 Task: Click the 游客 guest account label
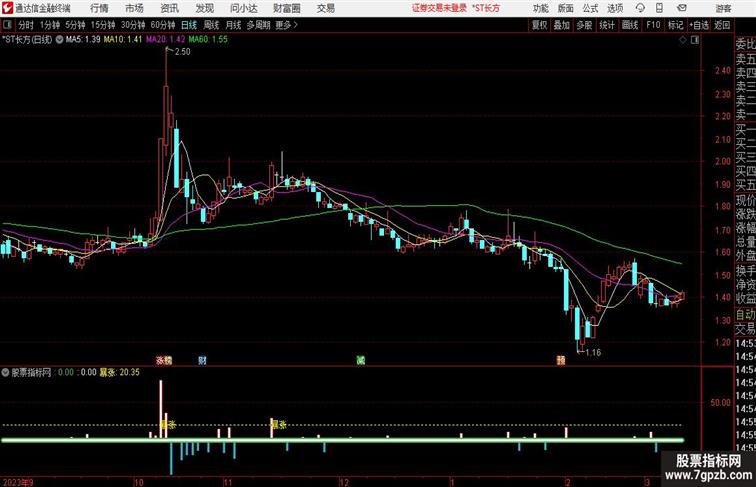723,8
